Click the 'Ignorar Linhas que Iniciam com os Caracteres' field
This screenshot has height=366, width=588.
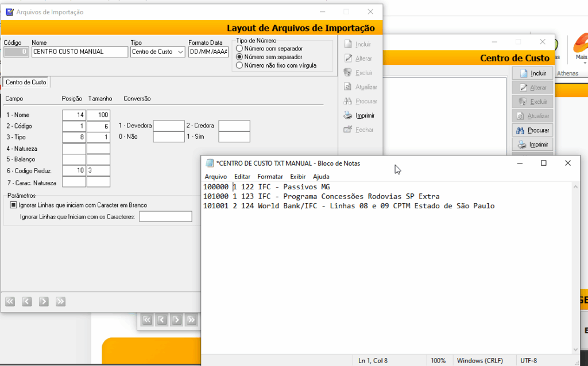165,217
